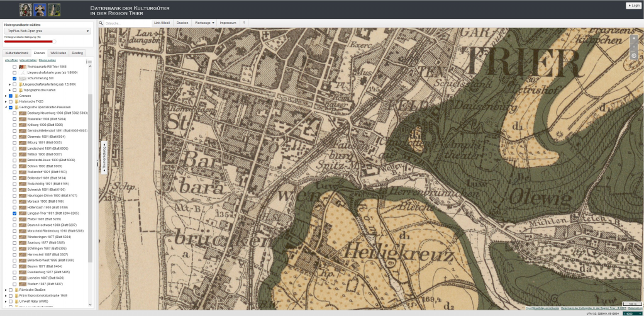Zoom out with the map minus button
Image resolution: width=644 pixels, height=316 pixels.
pos(634,47)
